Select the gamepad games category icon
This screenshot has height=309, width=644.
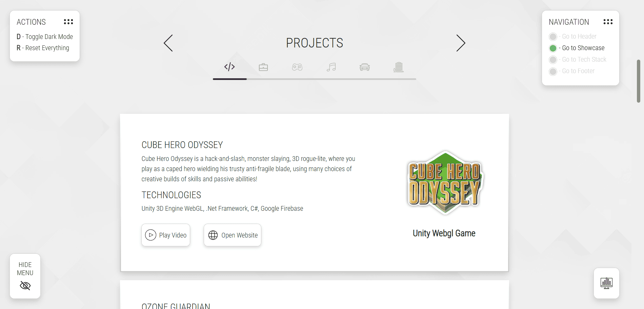pos(297,67)
